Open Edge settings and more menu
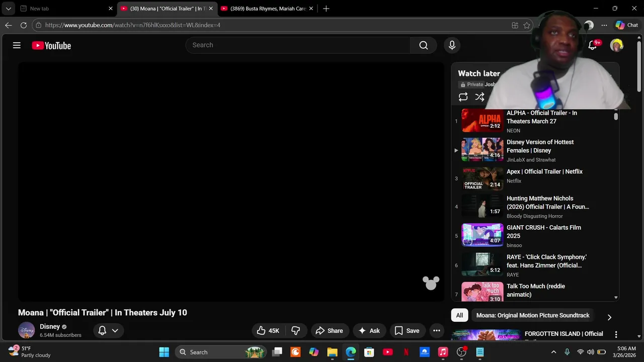Viewport: 644px width, 362px height. pos(604,25)
